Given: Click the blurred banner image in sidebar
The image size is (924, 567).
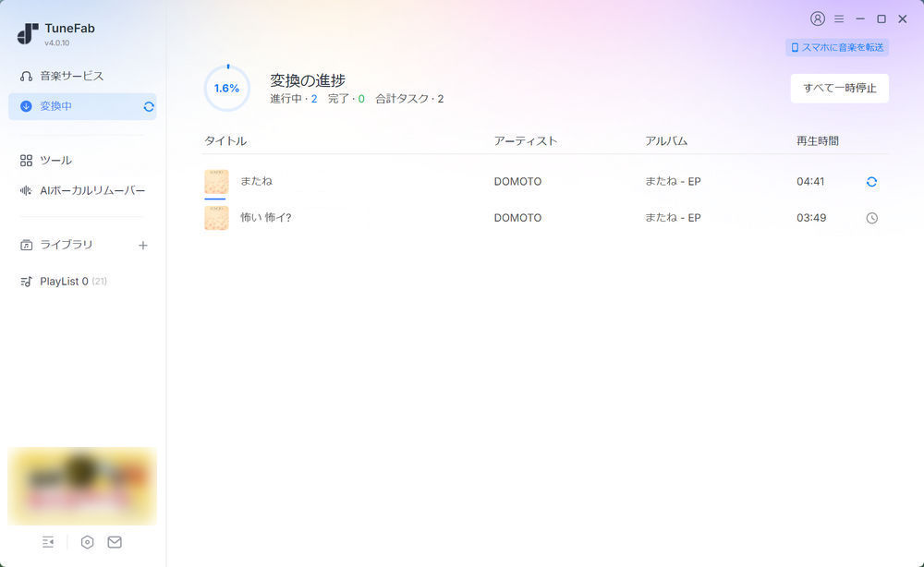Looking at the screenshot, I should coord(82,487).
